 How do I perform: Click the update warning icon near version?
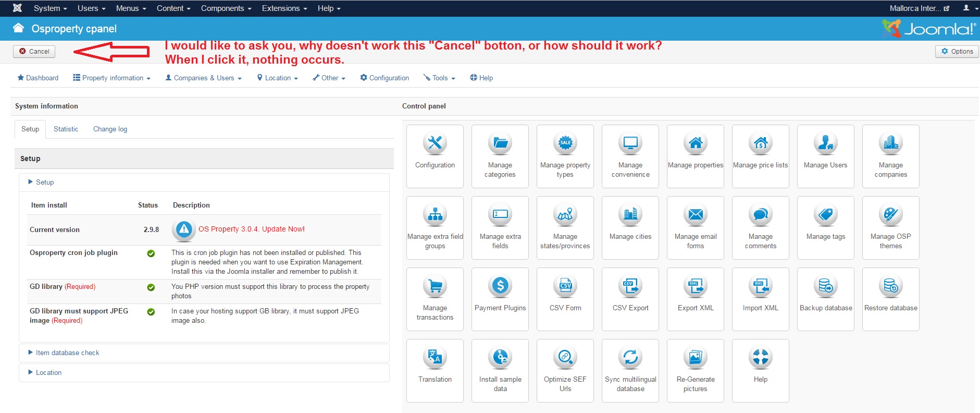point(183,229)
